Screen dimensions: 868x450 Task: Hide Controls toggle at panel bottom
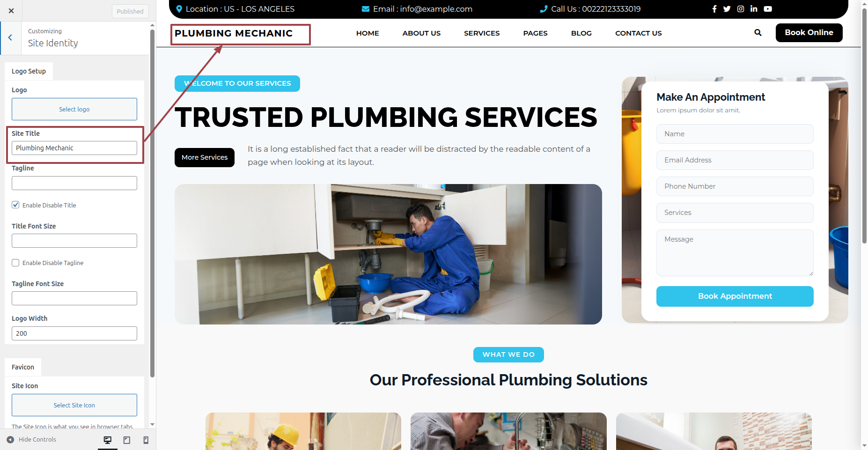31,440
